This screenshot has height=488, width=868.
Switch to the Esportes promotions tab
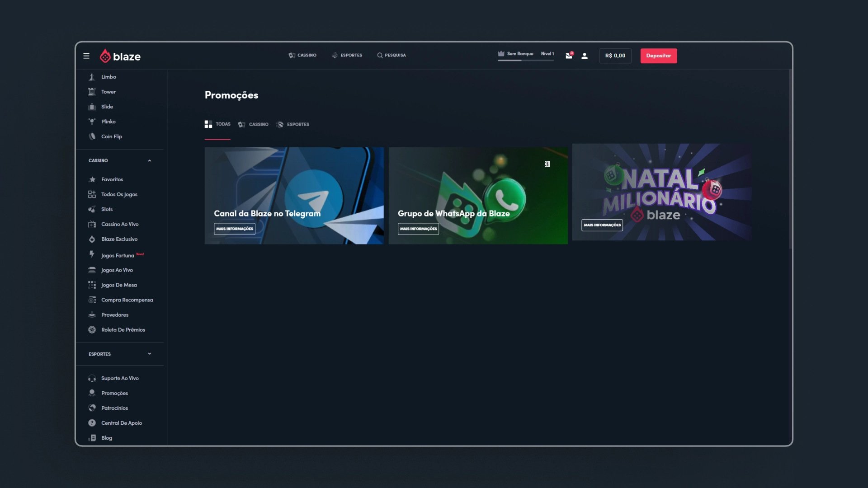(x=293, y=124)
